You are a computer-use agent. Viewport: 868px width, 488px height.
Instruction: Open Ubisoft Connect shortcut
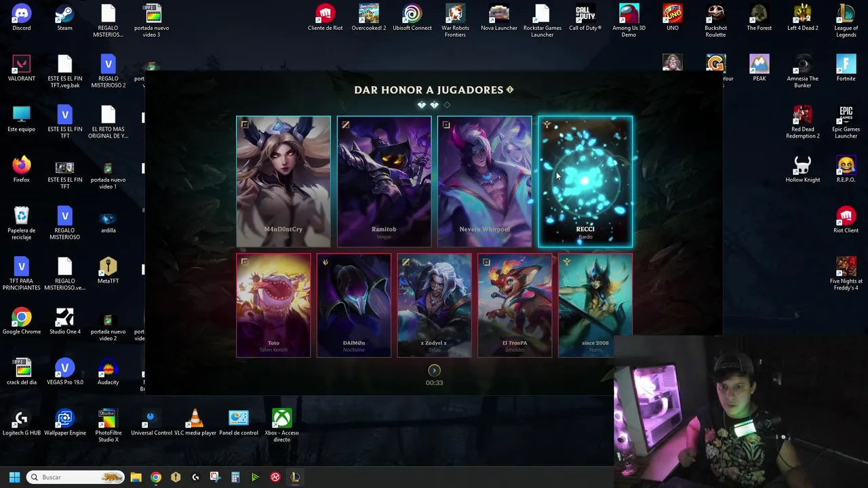[412, 18]
